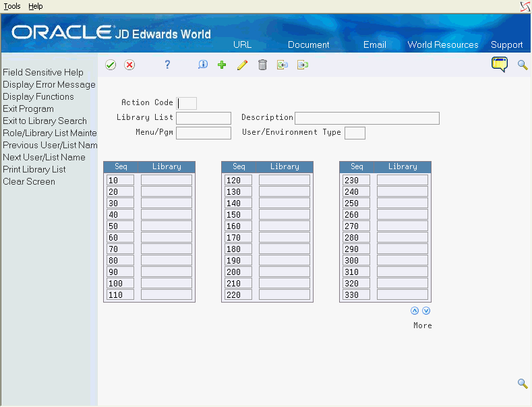Click the export arrow-out icon in toolbar

click(x=303, y=65)
